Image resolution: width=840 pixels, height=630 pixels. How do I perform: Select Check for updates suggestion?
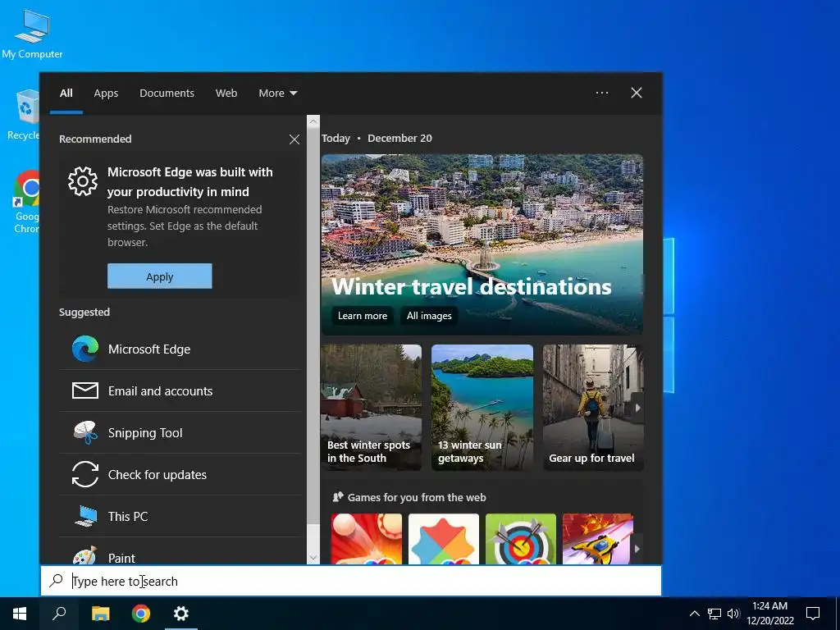[180, 475]
